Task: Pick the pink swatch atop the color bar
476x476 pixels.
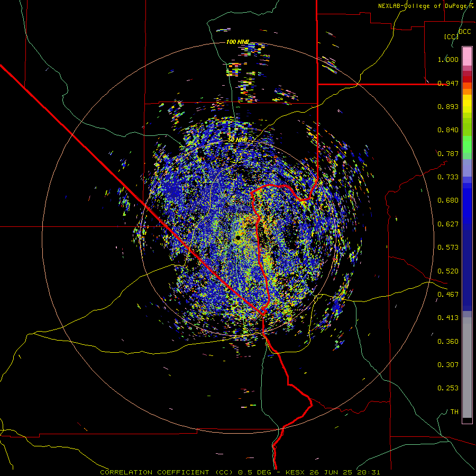Action: point(467,56)
